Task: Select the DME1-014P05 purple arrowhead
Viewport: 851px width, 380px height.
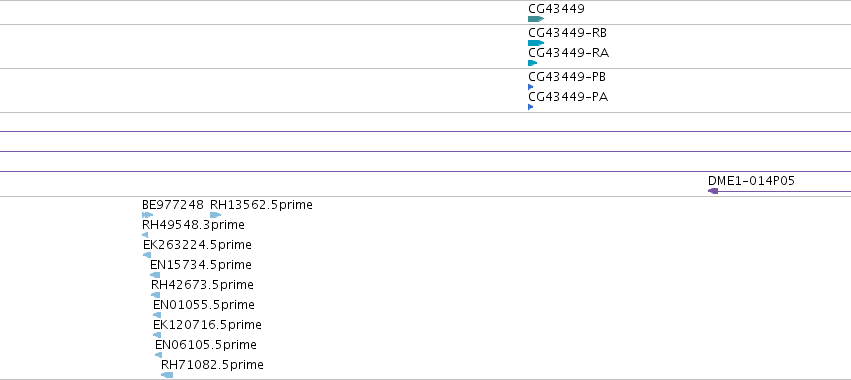Action: (713, 191)
